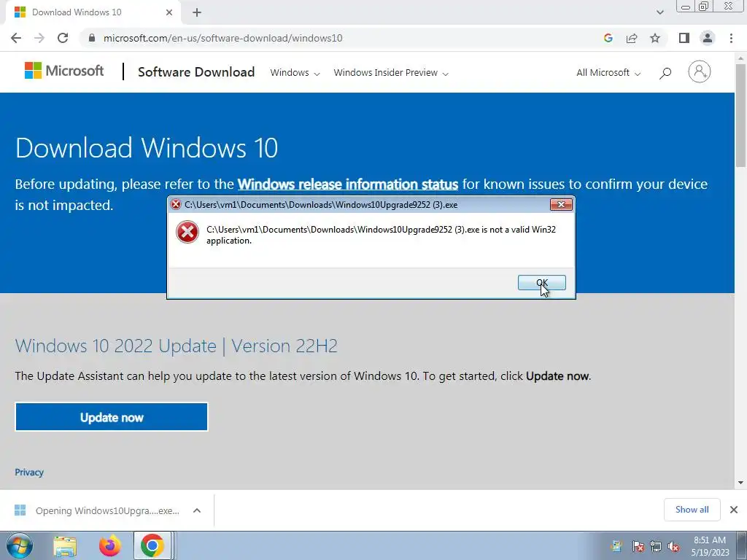
Task: Click the Action Center flag tray icon
Action: pos(638,547)
